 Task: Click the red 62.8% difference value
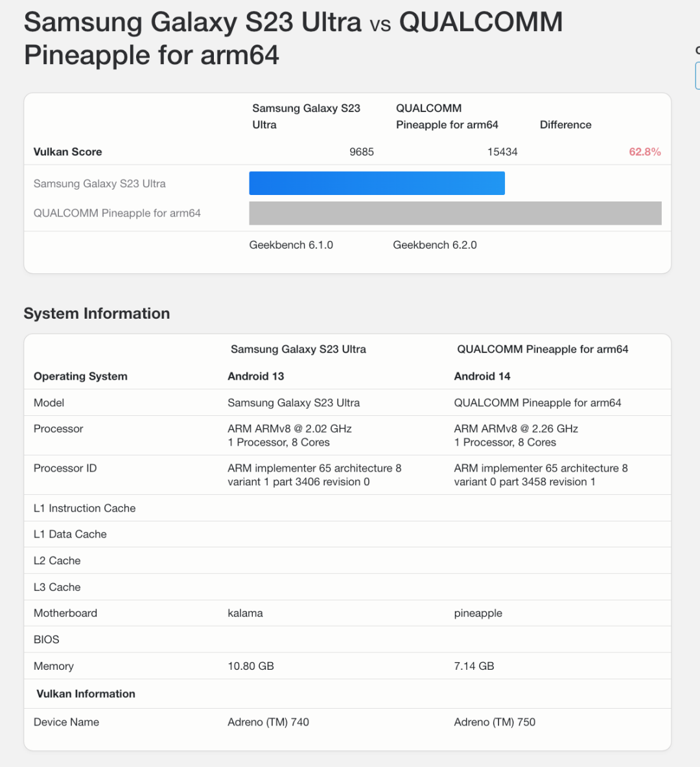coord(644,152)
